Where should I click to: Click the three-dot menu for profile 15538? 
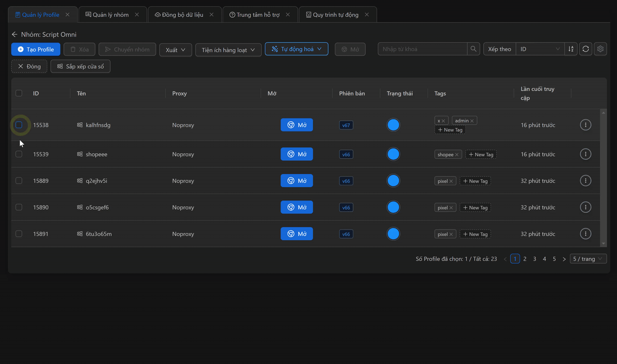coord(586,124)
